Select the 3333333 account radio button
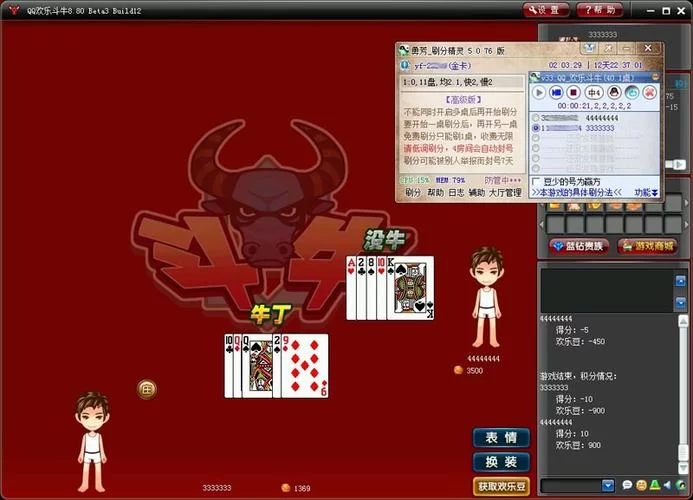This screenshot has height=500, width=693. [x=536, y=128]
